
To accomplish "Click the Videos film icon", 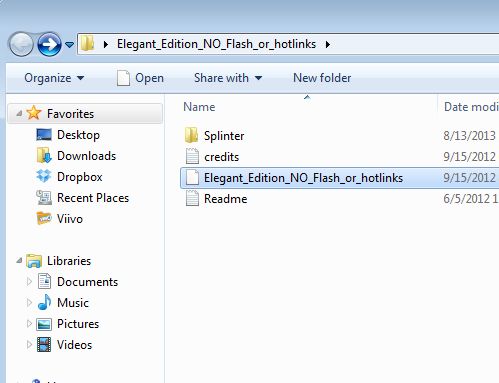I will pyautogui.click(x=44, y=345).
